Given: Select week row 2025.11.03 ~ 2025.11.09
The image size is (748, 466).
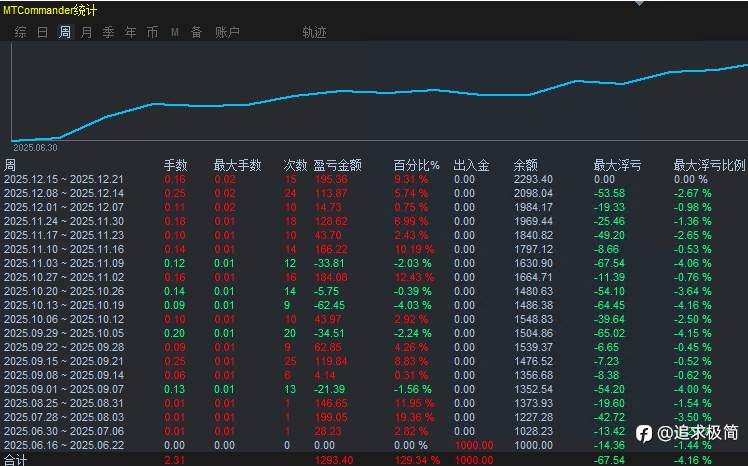Looking at the screenshot, I should (x=374, y=263).
